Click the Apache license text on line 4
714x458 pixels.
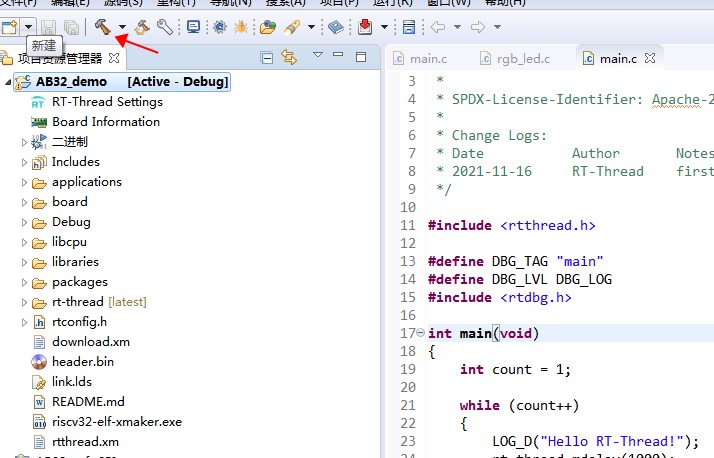[682, 99]
